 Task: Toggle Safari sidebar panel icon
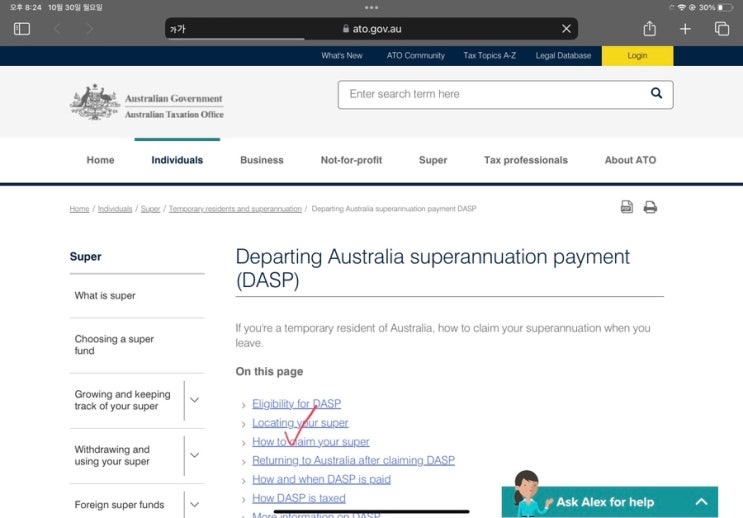coord(22,29)
